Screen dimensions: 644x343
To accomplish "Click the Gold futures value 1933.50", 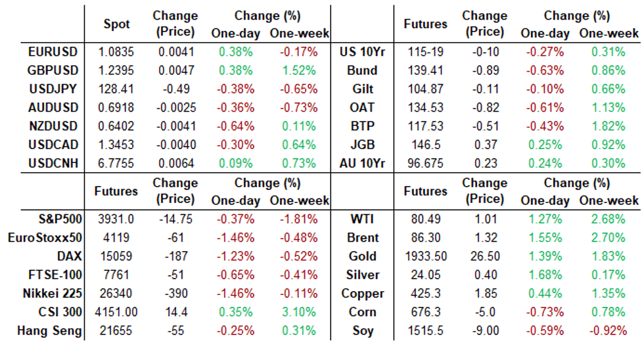I will coord(426,256).
